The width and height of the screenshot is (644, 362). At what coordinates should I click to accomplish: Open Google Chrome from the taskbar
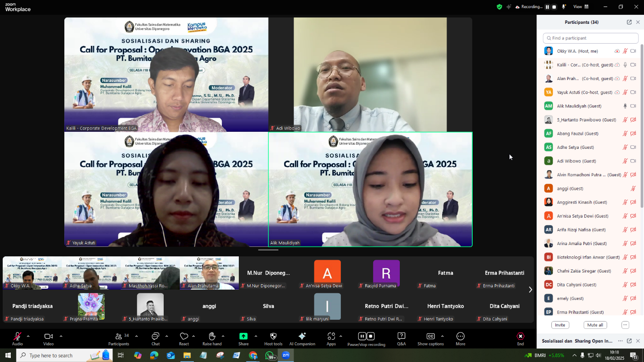253,355
